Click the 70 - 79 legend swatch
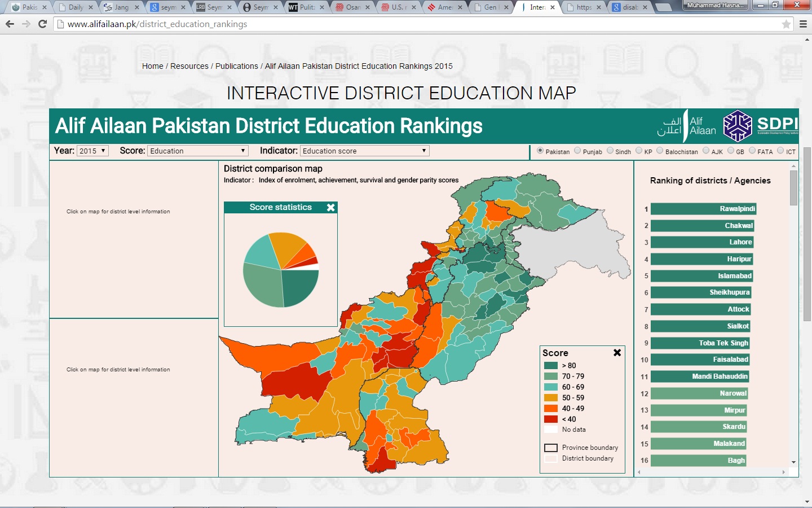The image size is (812, 508). pyautogui.click(x=551, y=376)
